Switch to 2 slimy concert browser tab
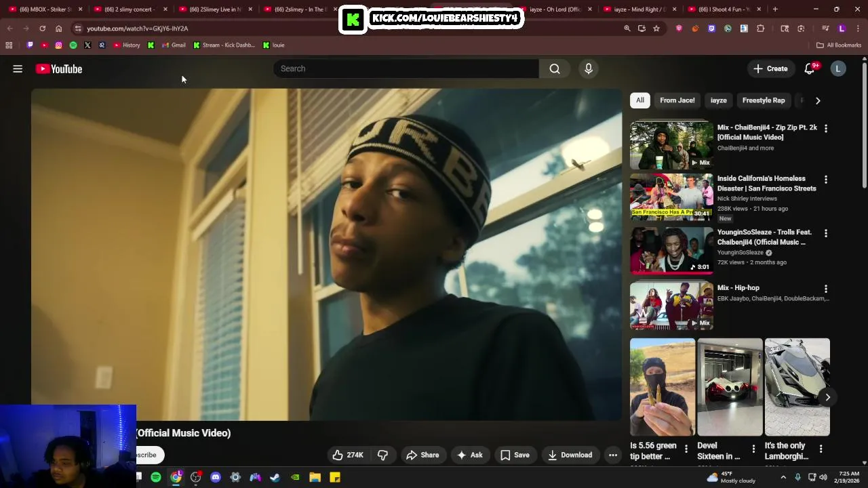The image size is (868, 488). click(x=129, y=9)
